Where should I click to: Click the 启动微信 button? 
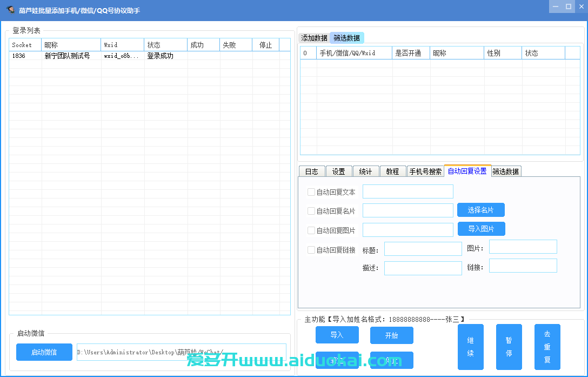44,352
